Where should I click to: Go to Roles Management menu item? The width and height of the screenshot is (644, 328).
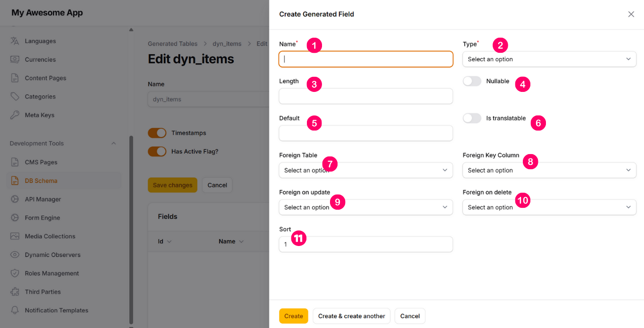tap(52, 273)
